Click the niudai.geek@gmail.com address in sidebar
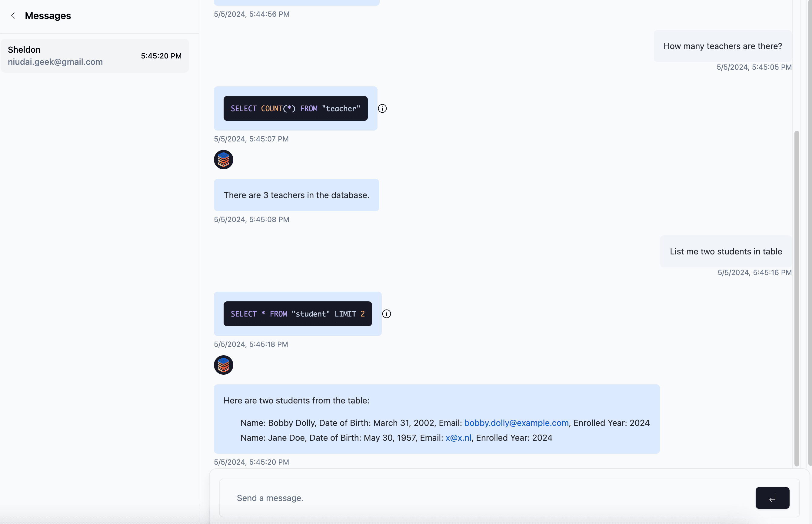 pos(55,62)
